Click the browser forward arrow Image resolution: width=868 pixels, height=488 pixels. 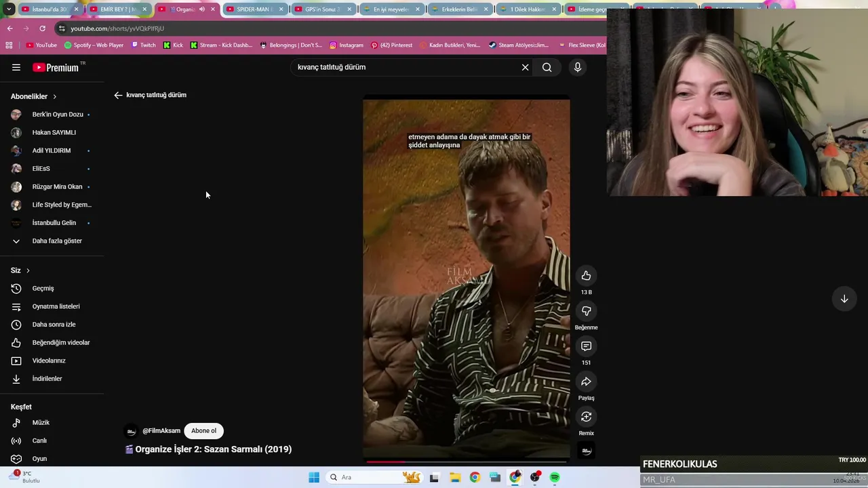pos(26,28)
